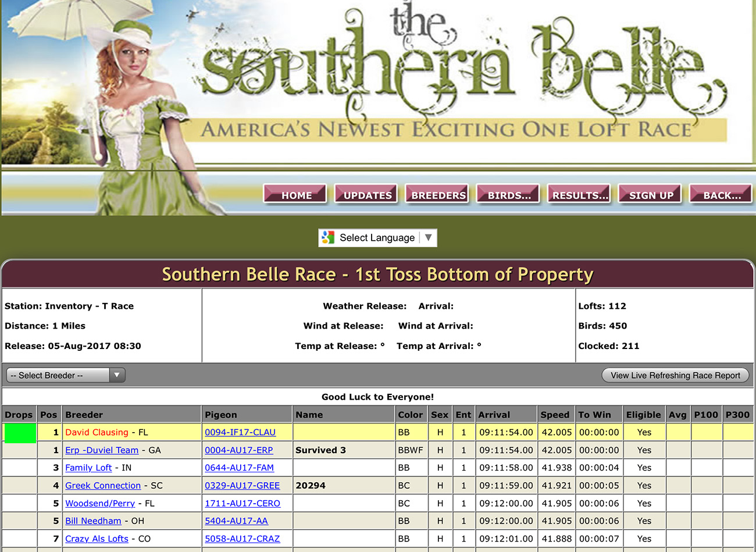Click To Win value 00:00:07
This screenshot has width=756, height=552.
tap(599, 539)
